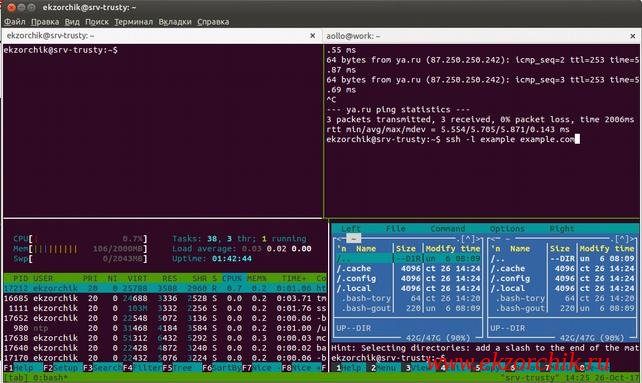
Task: Click htop F2 Setup key
Action: click(60, 368)
